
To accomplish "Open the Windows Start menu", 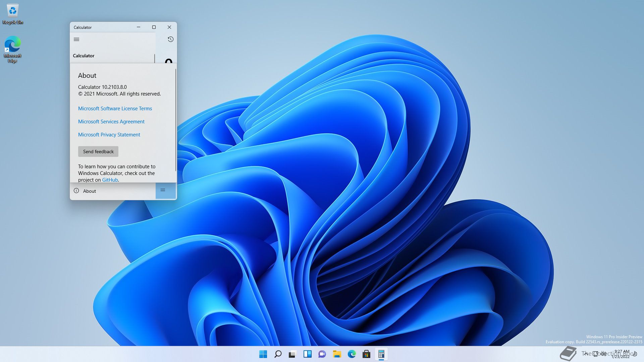I will pyautogui.click(x=263, y=354).
